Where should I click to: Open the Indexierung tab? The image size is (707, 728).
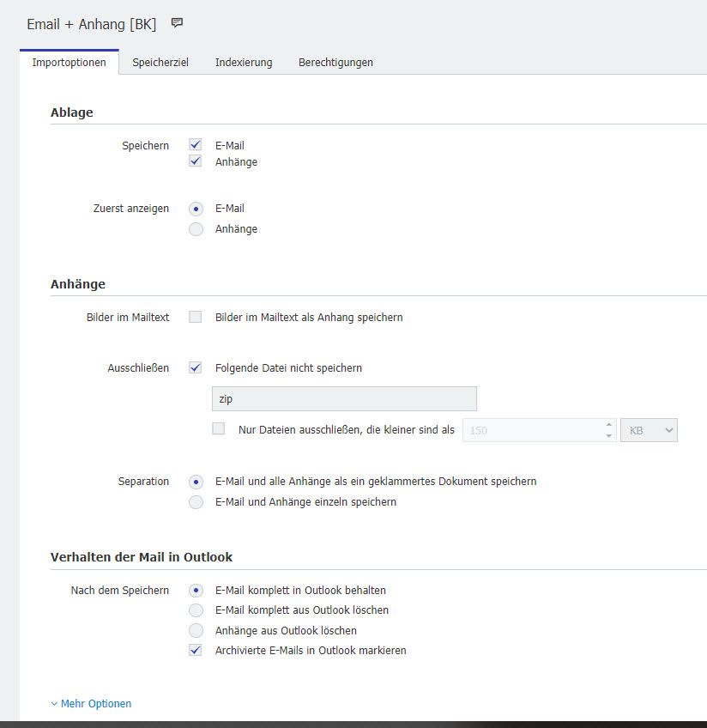pyautogui.click(x=244, y=63)
